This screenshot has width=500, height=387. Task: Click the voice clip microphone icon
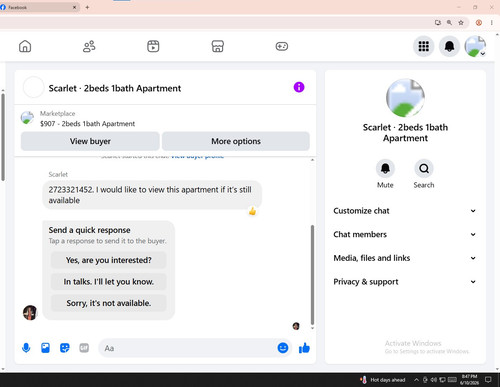26,348
